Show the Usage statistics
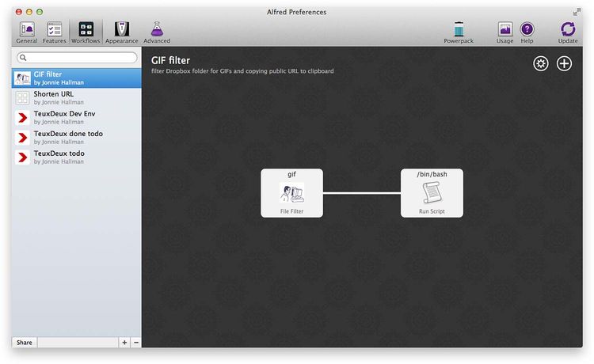Screen dimensions: 594x364 (x=505, y=32)
